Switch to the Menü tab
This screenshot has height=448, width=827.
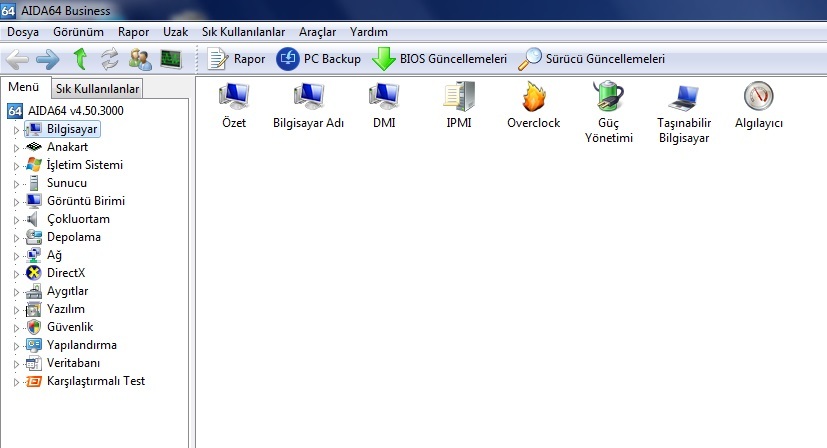(24, 87)
